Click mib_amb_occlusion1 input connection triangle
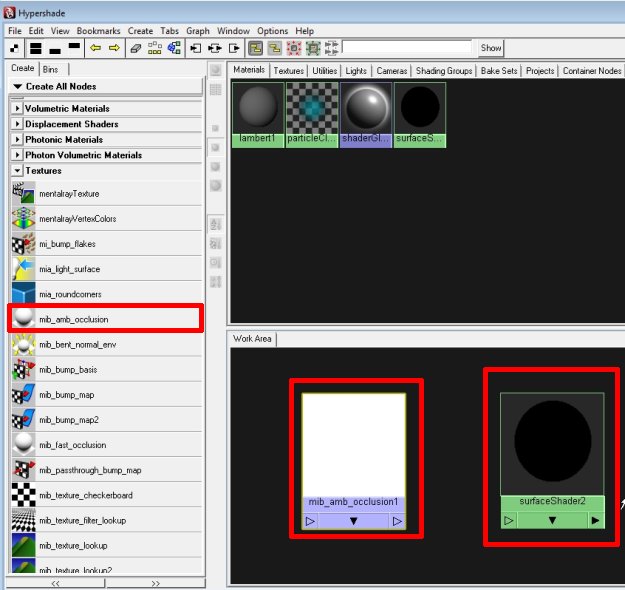The height and width of the screenshot is (590, 625). click(x=310, y=521)
